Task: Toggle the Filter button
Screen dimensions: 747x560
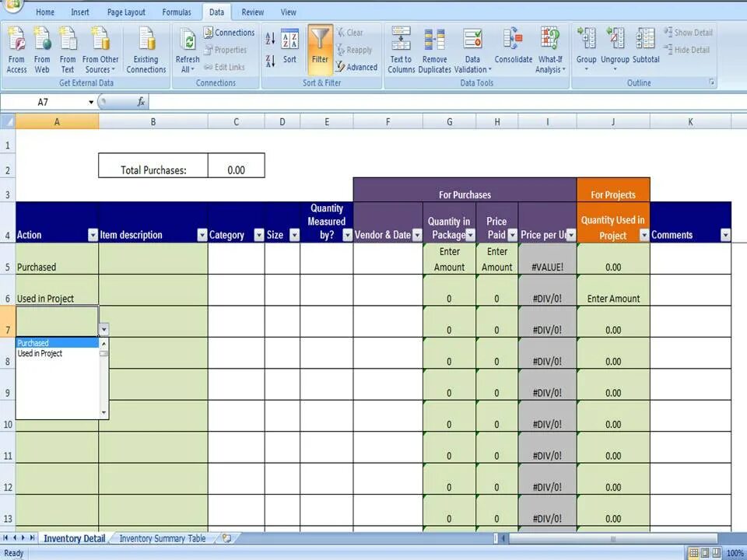Action: [320, 50]
